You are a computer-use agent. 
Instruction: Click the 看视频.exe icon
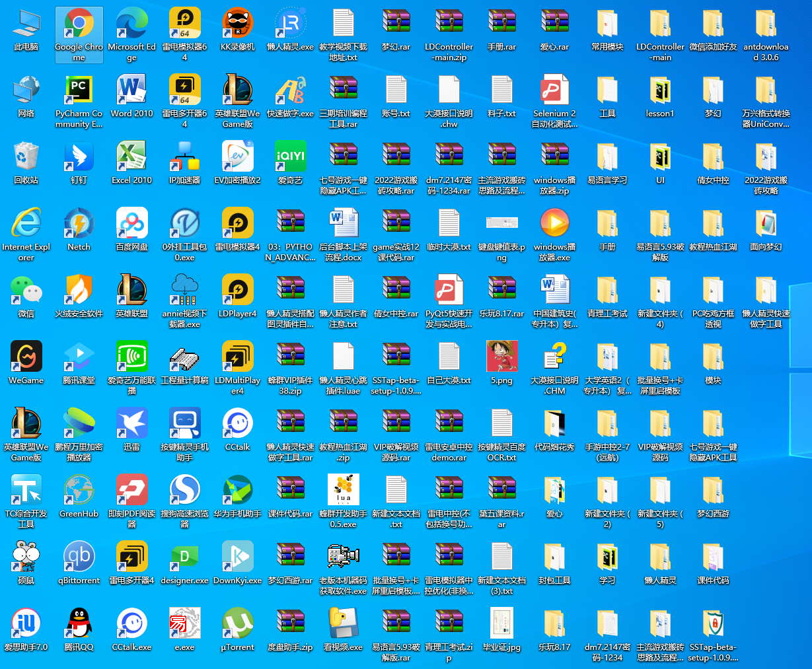click(344, 631)
